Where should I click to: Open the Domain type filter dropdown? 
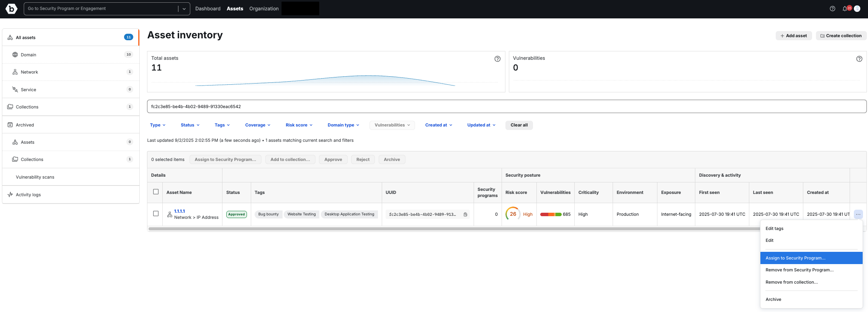(343, 125)
